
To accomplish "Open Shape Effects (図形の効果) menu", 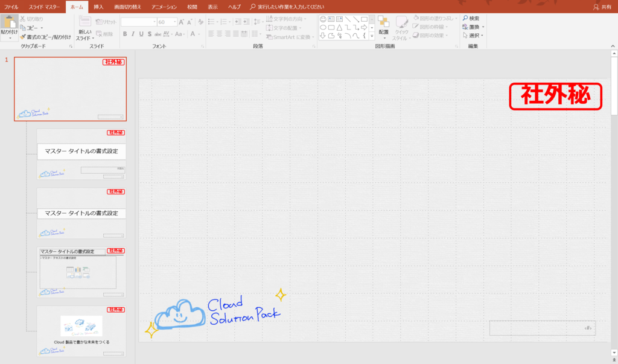I will coord(430,36).
